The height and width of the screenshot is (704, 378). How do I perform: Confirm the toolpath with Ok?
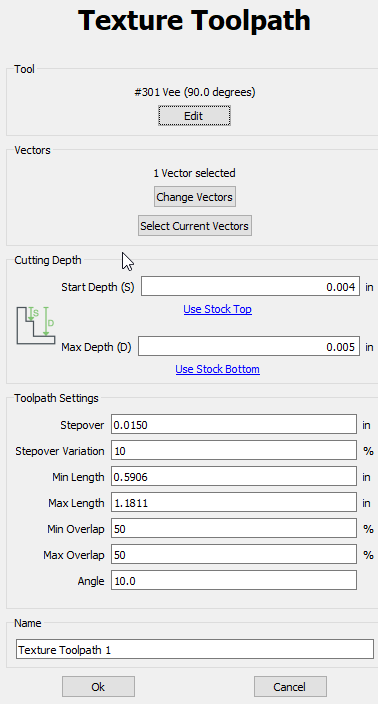[x=98, y=686]
